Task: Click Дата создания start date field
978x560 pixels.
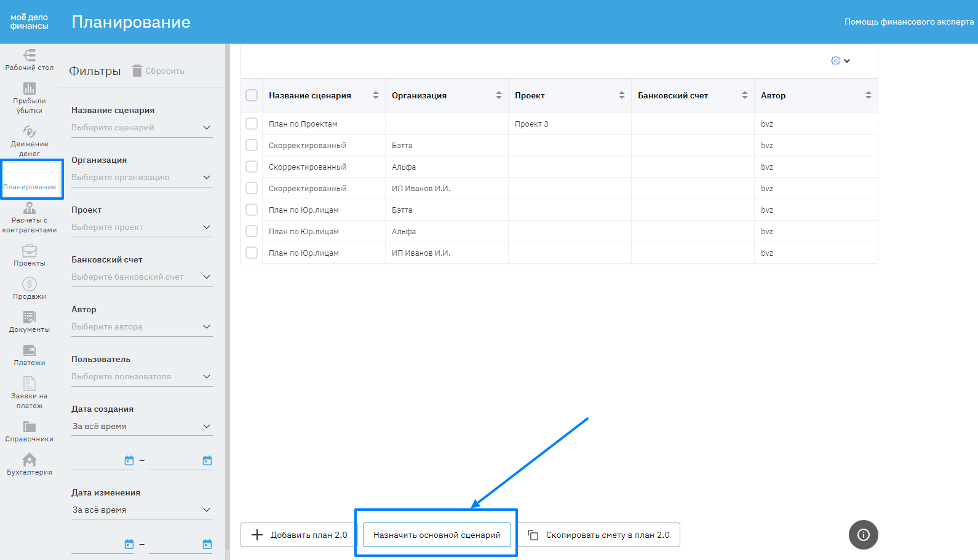Action: (103, 460)
